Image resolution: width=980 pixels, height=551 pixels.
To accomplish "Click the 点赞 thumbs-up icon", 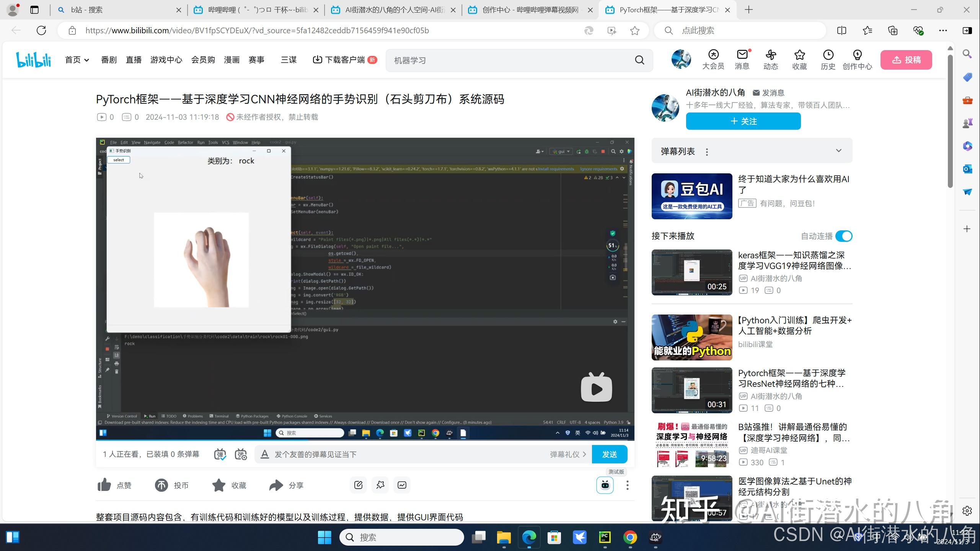I will pos(104,485).
